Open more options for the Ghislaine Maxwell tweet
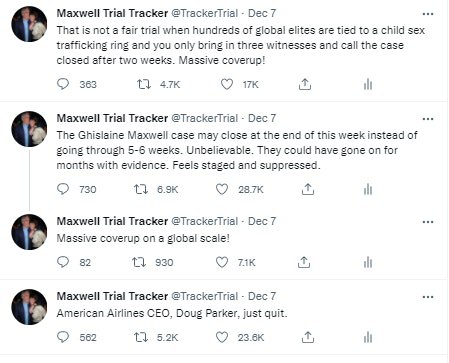Image resolution: width=449 pixels, height=363 pixels. pos(428,119)
